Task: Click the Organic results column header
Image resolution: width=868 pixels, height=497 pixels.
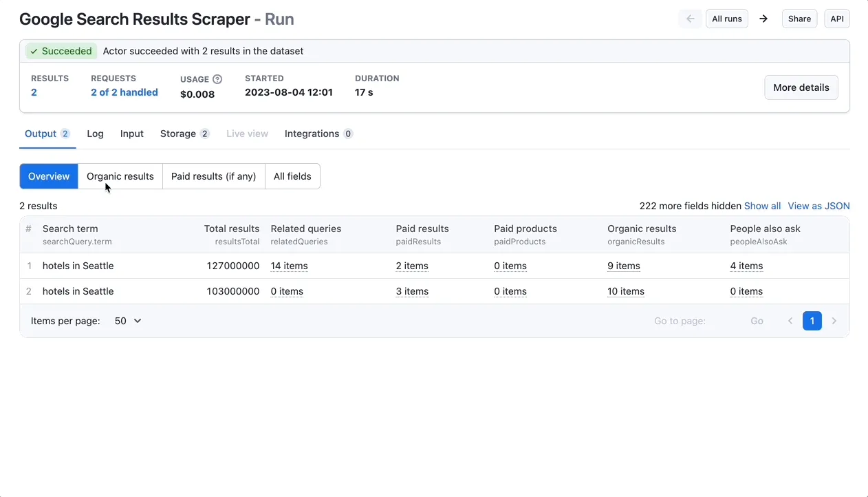Action: (642, 229)
